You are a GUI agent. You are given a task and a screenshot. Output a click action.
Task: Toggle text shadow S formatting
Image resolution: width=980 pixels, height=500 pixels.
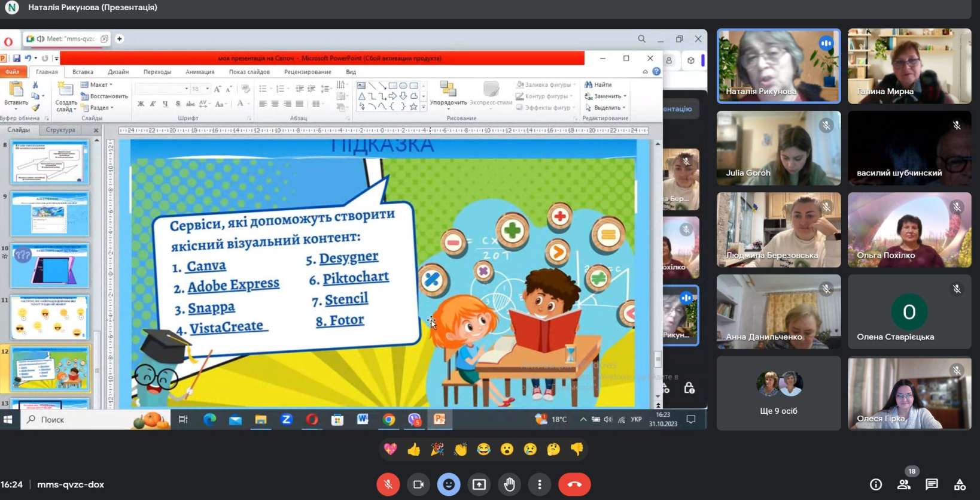click(x=178, y=104)
